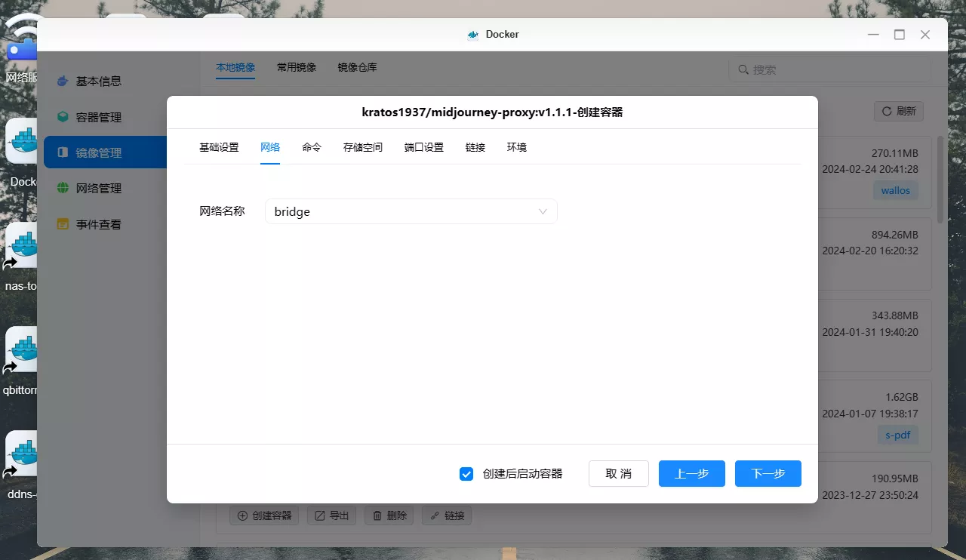Click the 事件查看 list icon
The image size is (966, 560).
pos(63,224)
